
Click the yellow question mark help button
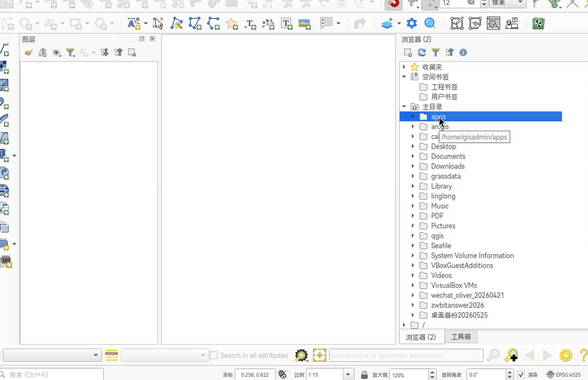(584, 355)
